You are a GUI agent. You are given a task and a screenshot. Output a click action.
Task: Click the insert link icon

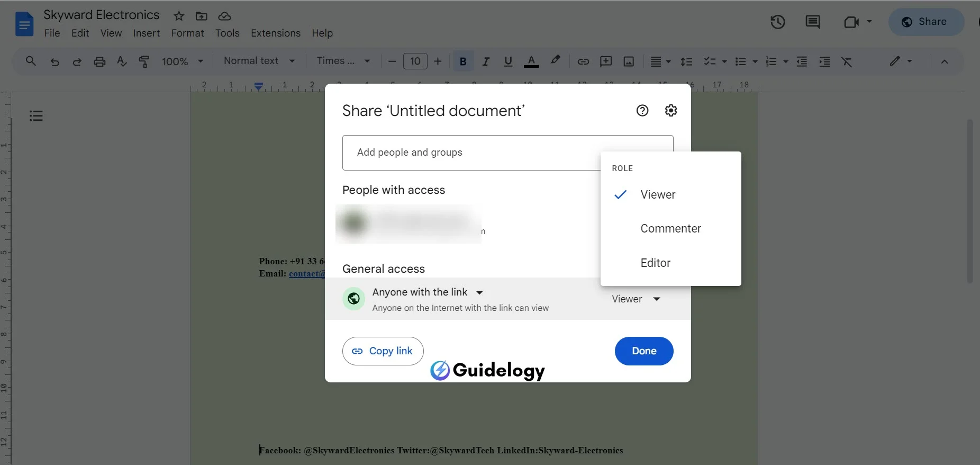pos(583,62)
